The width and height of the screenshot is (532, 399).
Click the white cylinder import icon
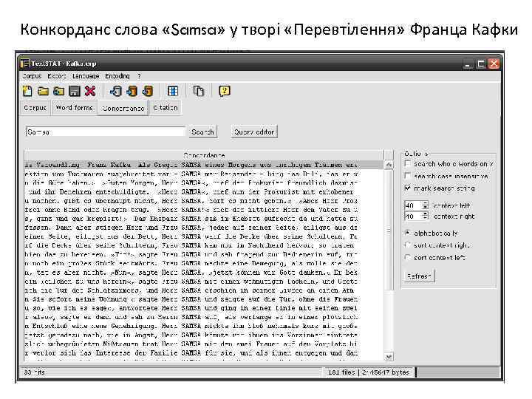(x=116, y=91)
